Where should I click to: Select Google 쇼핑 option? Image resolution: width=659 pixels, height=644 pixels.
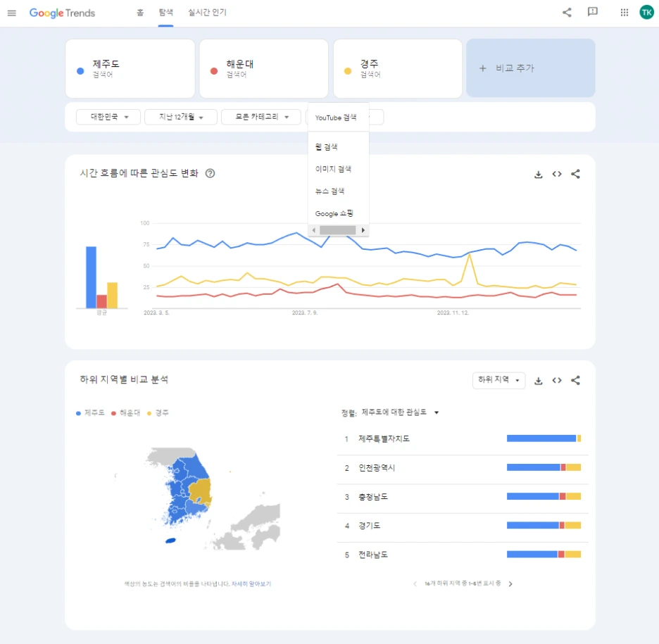(x=339, y=213)
